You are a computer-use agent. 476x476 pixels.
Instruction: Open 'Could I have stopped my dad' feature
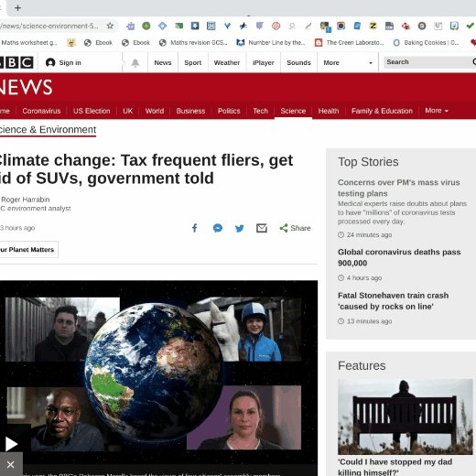(x=395, y=467)
